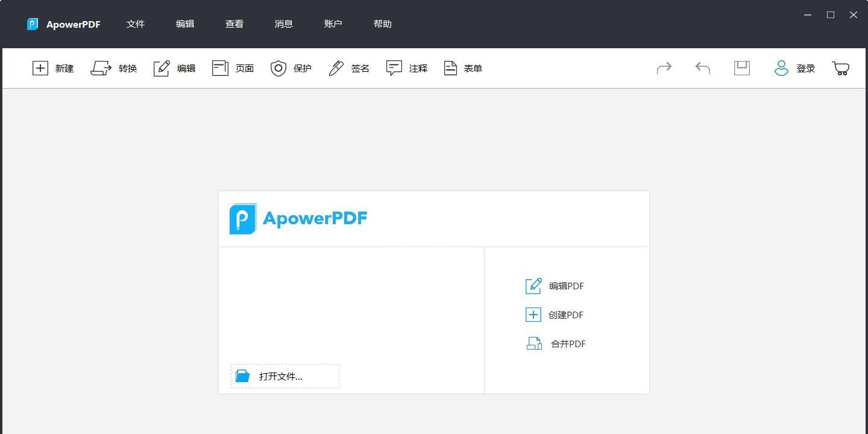Click the 编辑PDF link text
Screen dimensions: 868x434
click(567, 286)
